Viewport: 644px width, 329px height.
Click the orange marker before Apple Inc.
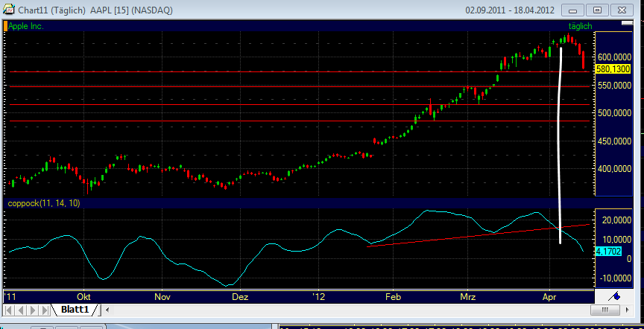[6, 26]
